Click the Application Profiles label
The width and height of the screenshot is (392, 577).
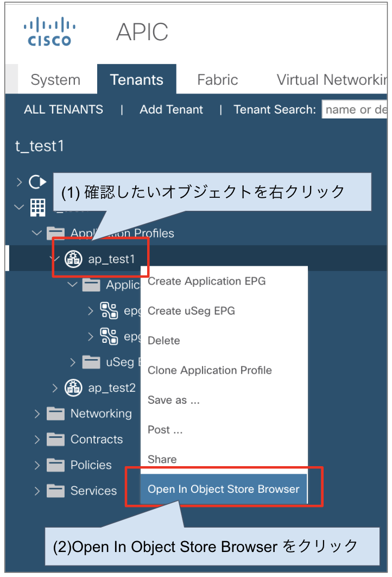point(122,233)
